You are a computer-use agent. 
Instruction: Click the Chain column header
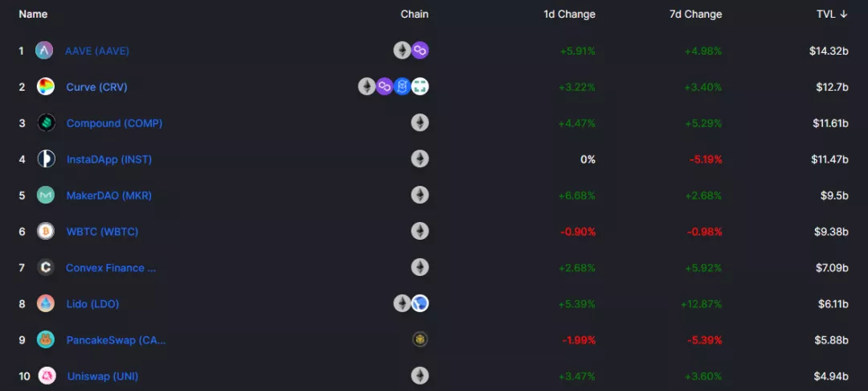tap(415, 14)
